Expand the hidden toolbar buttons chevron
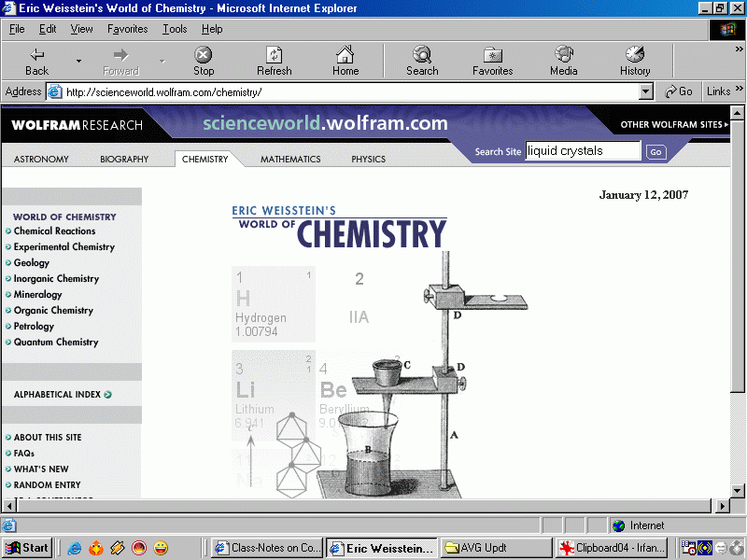Image resolution: width=747 pixels, height=560 pixels. (x=739, y=49)
